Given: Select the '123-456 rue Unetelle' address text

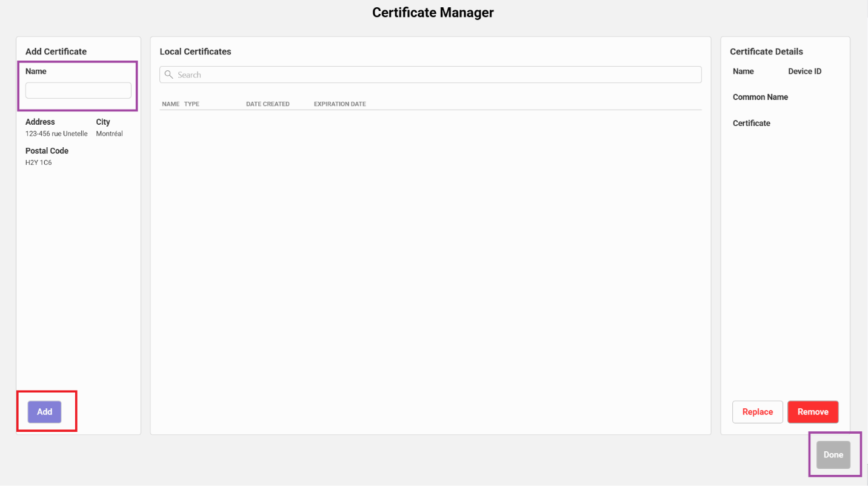Looking at the screenshot, I should pos(56,134).
